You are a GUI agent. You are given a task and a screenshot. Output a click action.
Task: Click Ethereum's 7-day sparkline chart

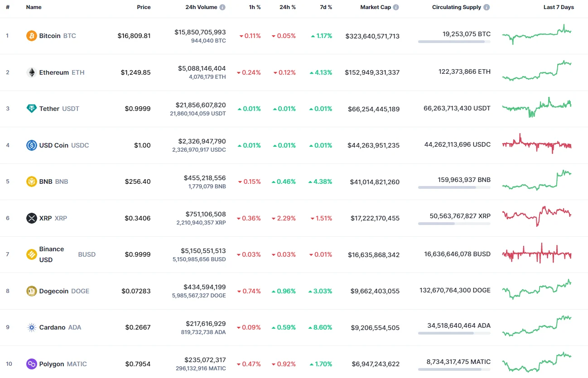coord(537,72)
